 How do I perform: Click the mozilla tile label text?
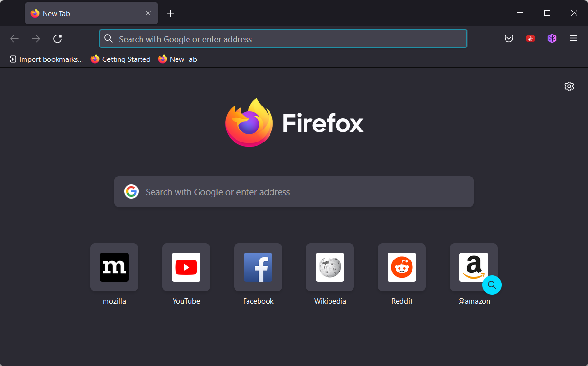pos(114,301)
